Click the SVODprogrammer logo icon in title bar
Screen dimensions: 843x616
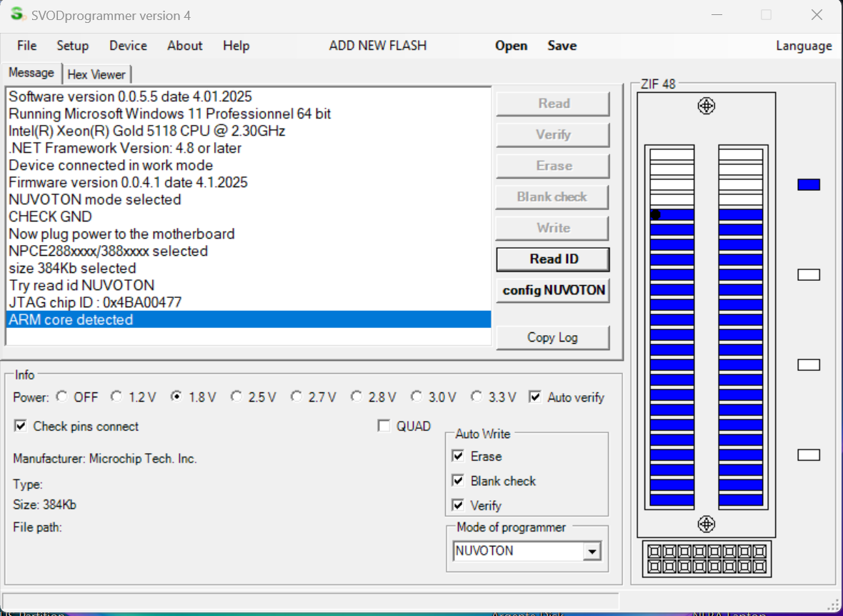click(17, 15)
